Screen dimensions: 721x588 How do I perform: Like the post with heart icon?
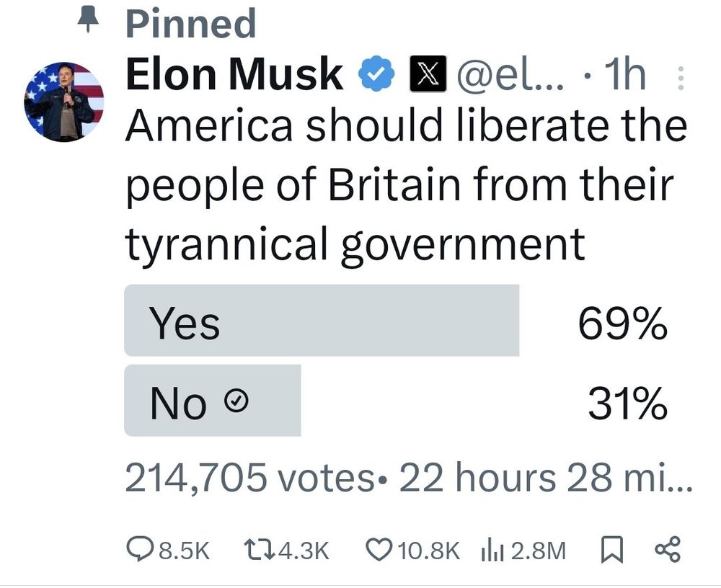(x=378, y=551)
